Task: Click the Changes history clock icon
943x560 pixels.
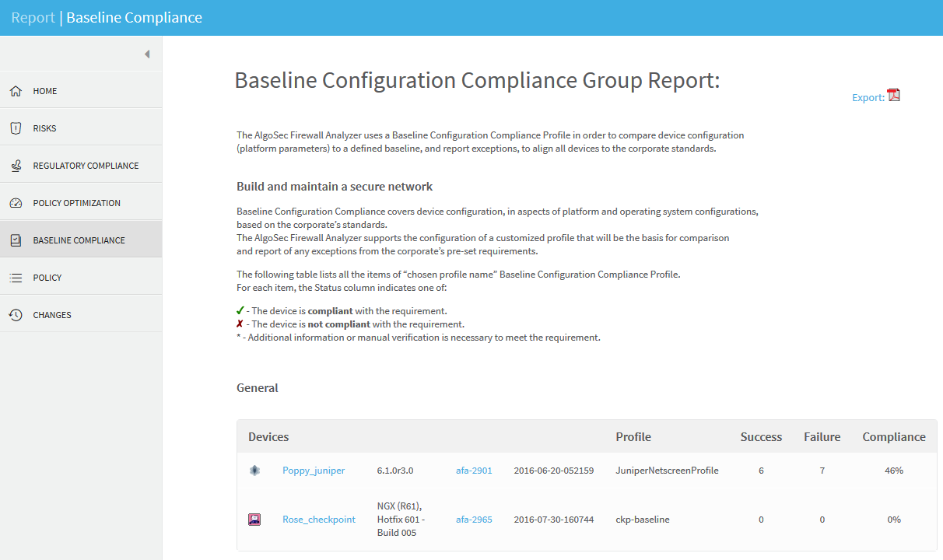Action: [x=16, y=315]
